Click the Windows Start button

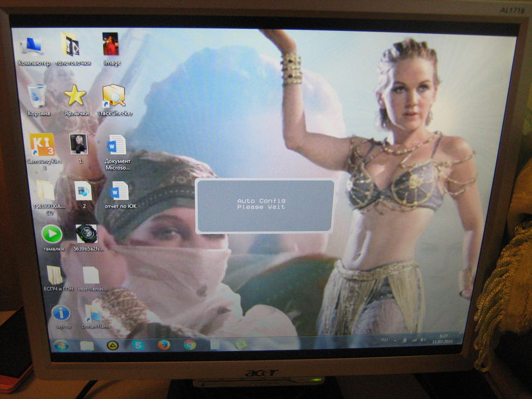point(61,346)
